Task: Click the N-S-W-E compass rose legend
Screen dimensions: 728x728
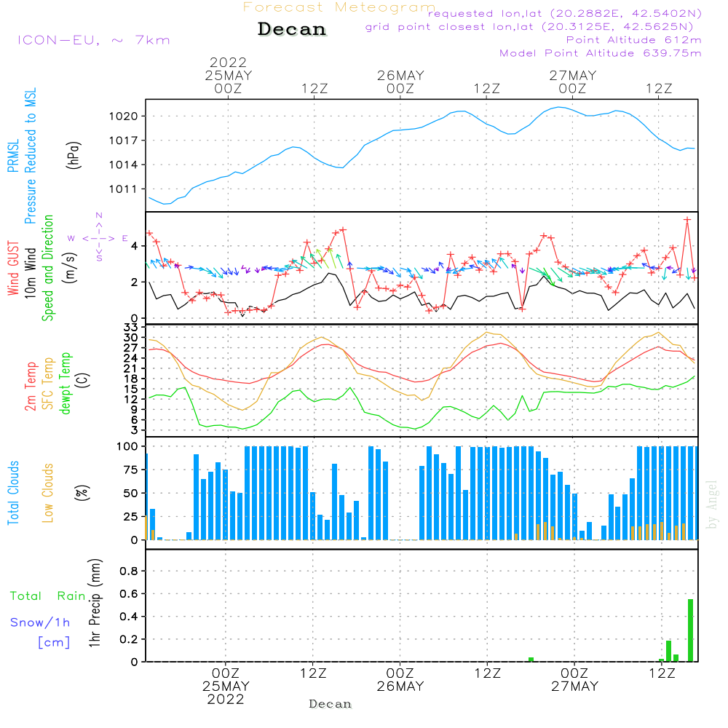Action: tap(98, 238)
